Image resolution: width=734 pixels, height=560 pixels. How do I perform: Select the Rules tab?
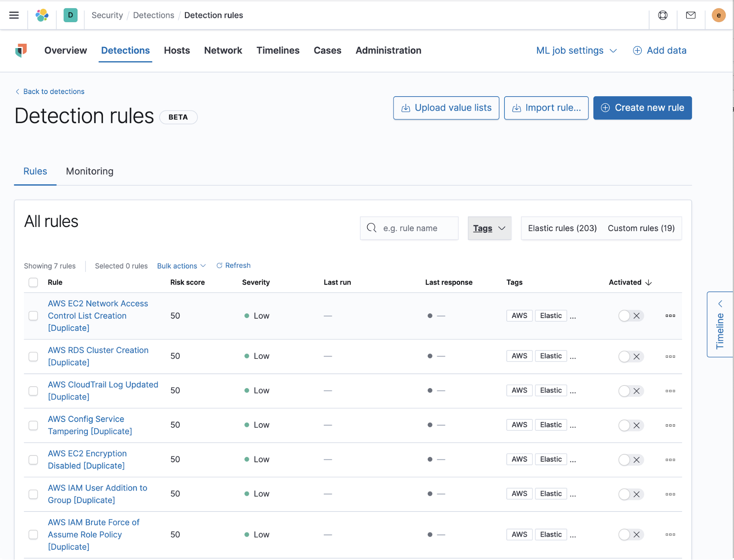pos(35,171)
